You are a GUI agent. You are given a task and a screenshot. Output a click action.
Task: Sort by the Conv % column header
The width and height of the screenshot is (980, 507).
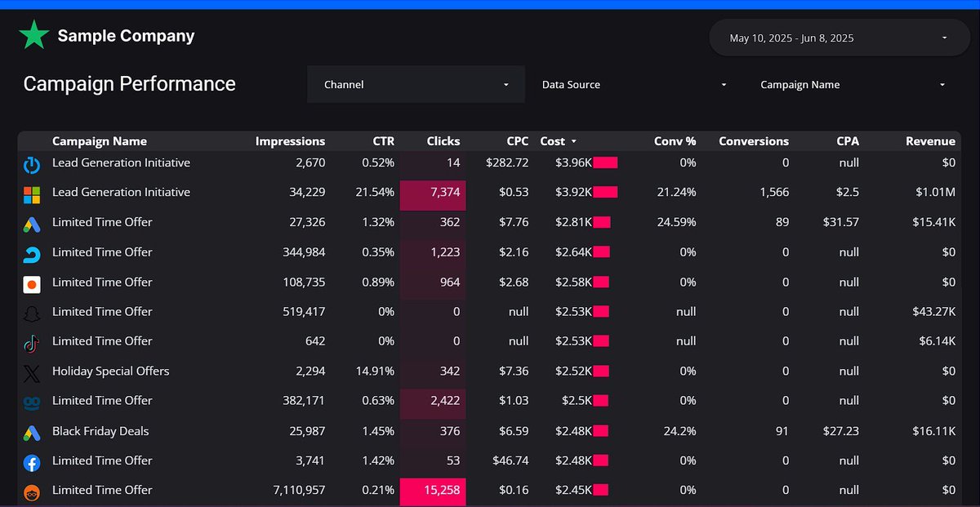click(x=675, y=141)
